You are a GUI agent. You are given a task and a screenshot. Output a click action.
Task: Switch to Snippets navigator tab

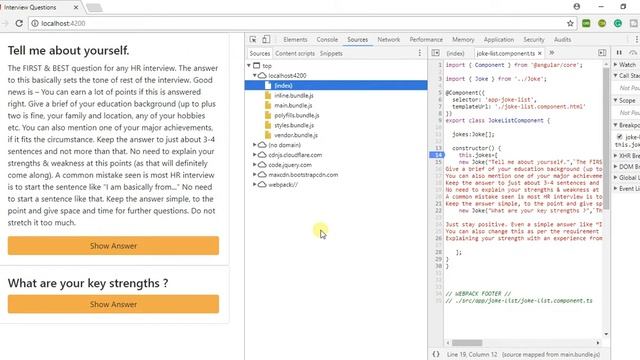[x=331, y=53]
